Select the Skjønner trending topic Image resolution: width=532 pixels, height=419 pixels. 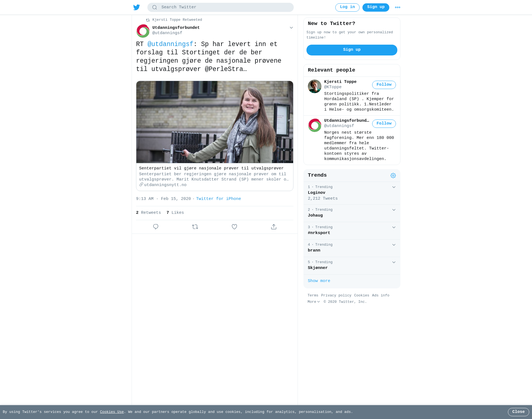[352, 266]
